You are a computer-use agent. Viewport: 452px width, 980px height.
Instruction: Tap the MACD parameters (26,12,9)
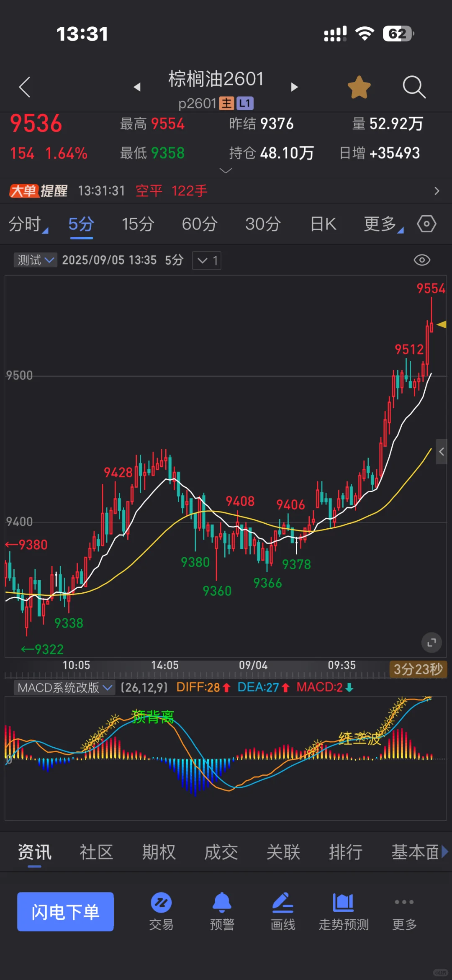point(144,687)
